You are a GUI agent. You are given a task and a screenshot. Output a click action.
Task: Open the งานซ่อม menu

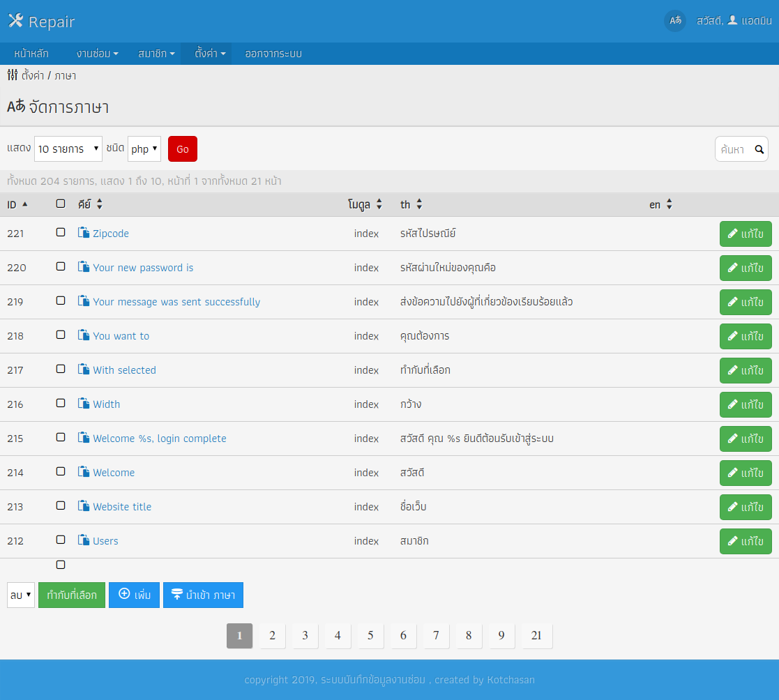(98, 54)
